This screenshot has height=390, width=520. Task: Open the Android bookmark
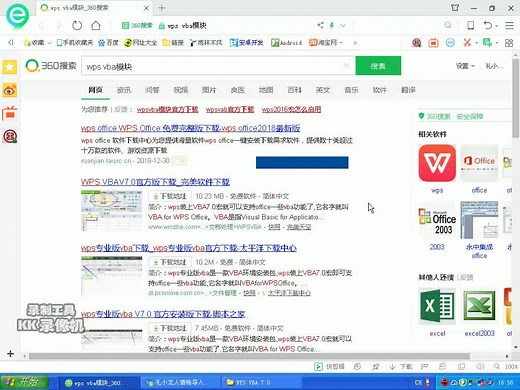(x=287, y=43)
